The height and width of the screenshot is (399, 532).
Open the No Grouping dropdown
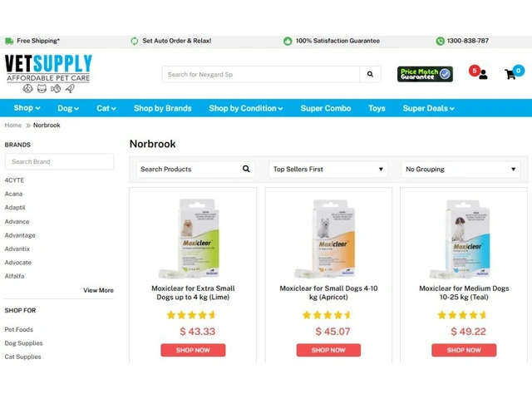[x=461, y=169]
